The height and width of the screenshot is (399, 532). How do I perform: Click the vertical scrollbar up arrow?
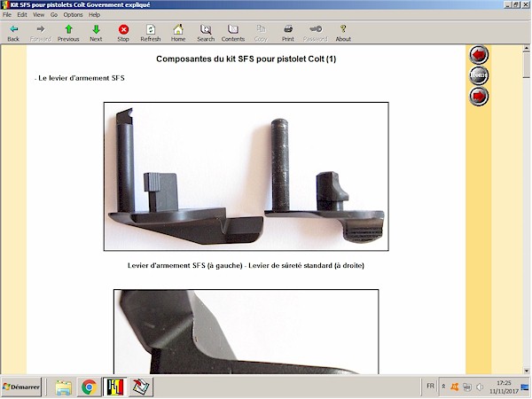tap(527, 49)
